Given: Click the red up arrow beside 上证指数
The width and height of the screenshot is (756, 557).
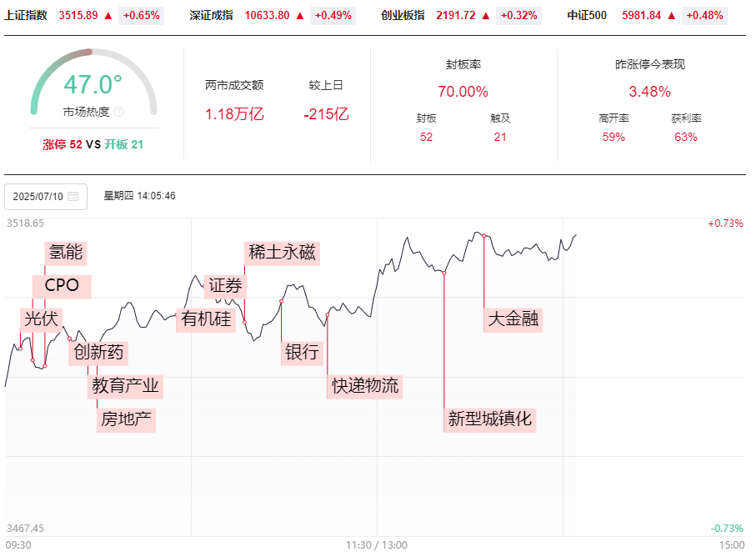Looking at the screenshot, I should point(108,16).
